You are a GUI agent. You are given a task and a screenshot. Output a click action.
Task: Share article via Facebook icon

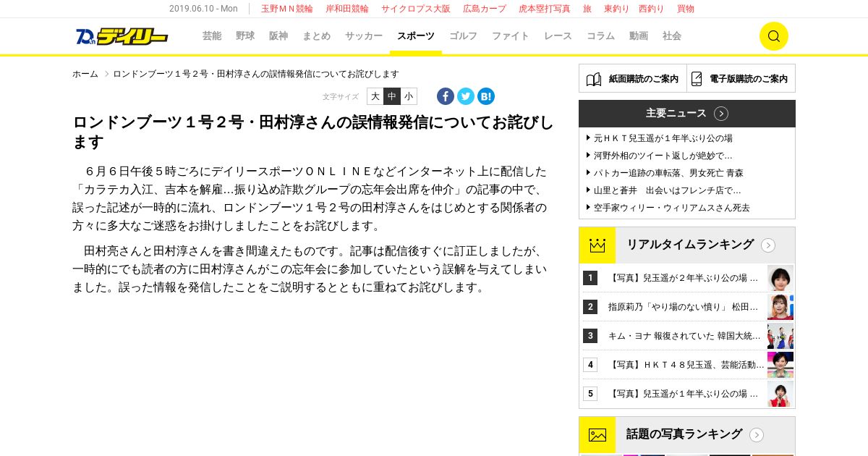pyautogui.click(x=446, y=96)
